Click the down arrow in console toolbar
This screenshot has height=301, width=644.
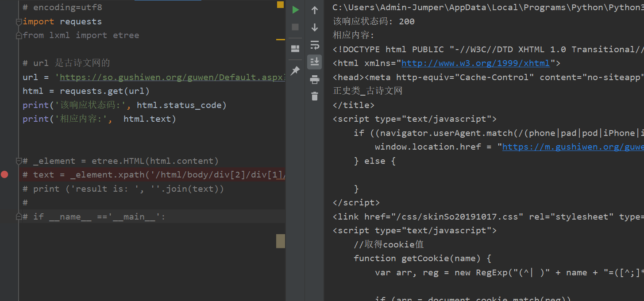[x=315, y=27]
